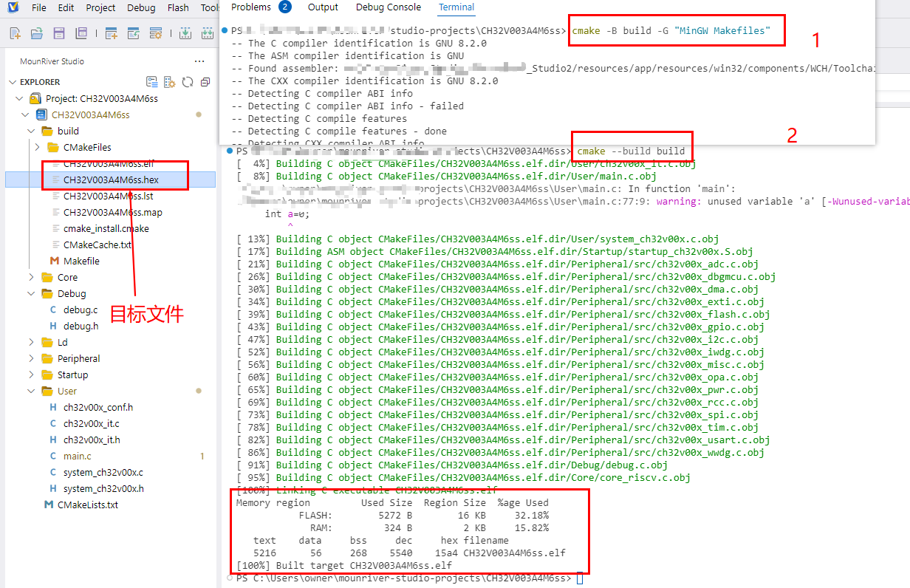Open the Edit menu
The image size is (910, 588).
coord(66,7)
